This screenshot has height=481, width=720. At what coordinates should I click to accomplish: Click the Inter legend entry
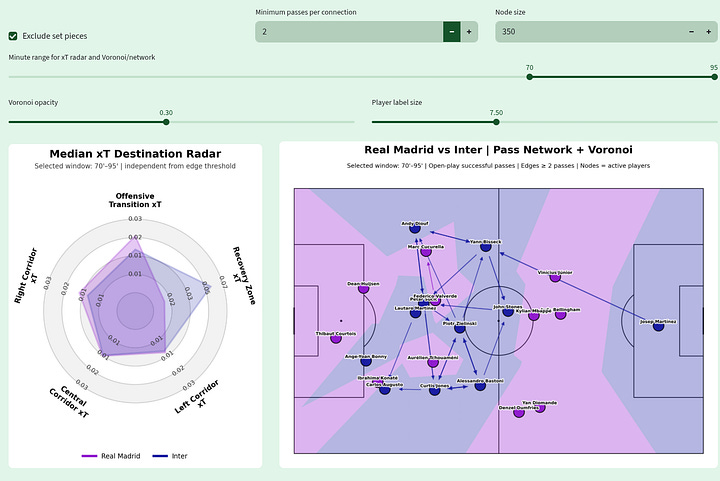(170, 456)
